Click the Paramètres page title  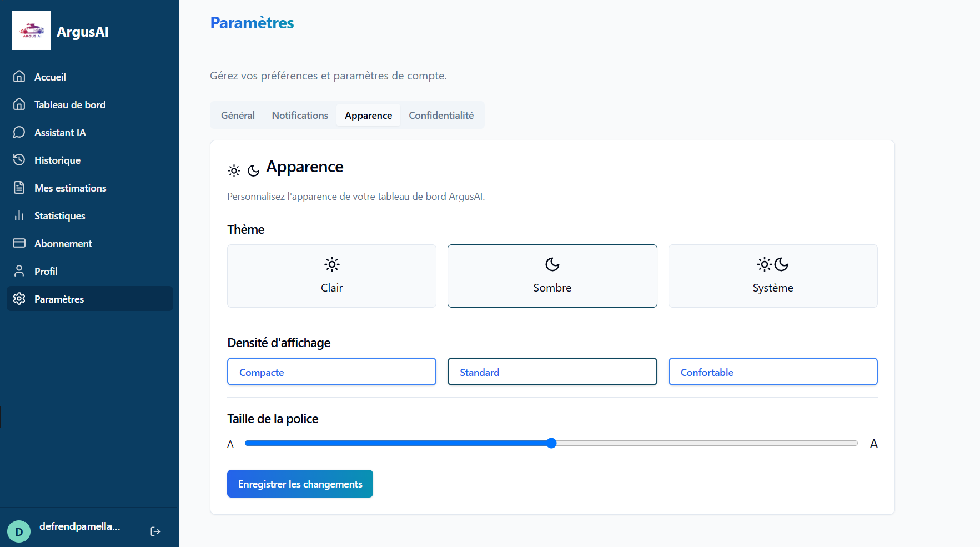(x=252, y=23)
